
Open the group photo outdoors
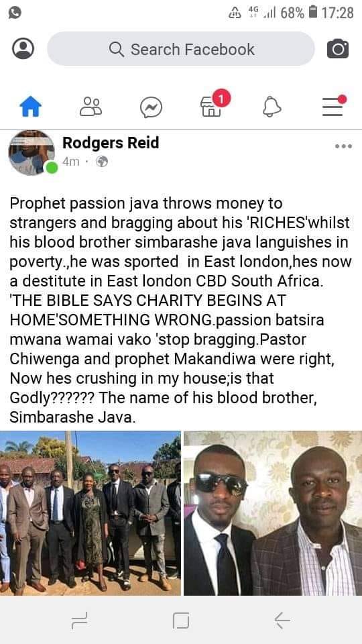(90, 513)
